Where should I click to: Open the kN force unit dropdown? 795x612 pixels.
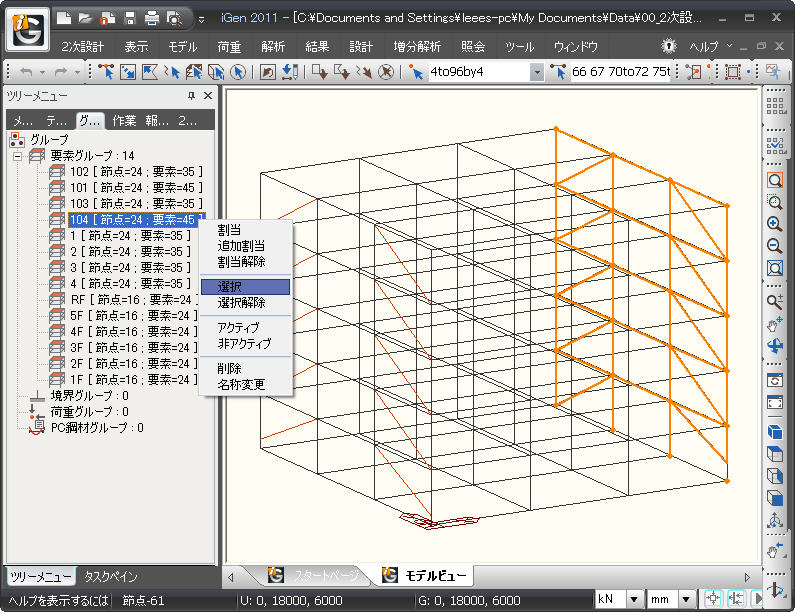point(633,599)
